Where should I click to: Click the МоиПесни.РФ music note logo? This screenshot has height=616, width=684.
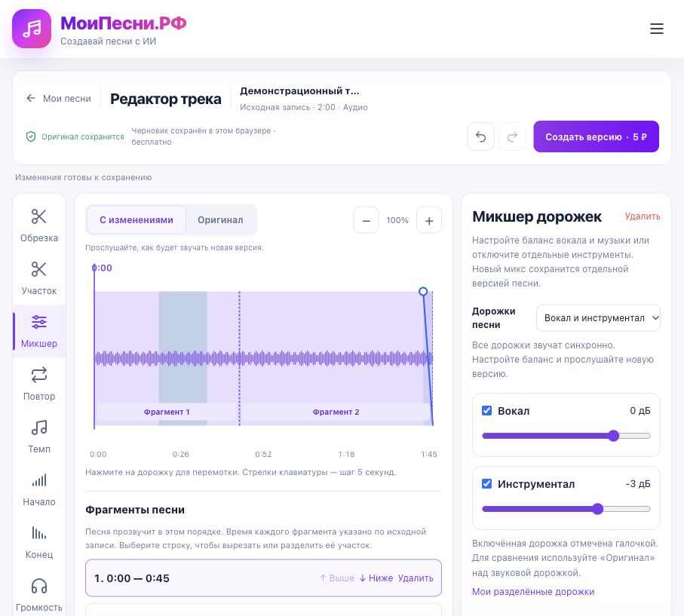click(32, 29)
